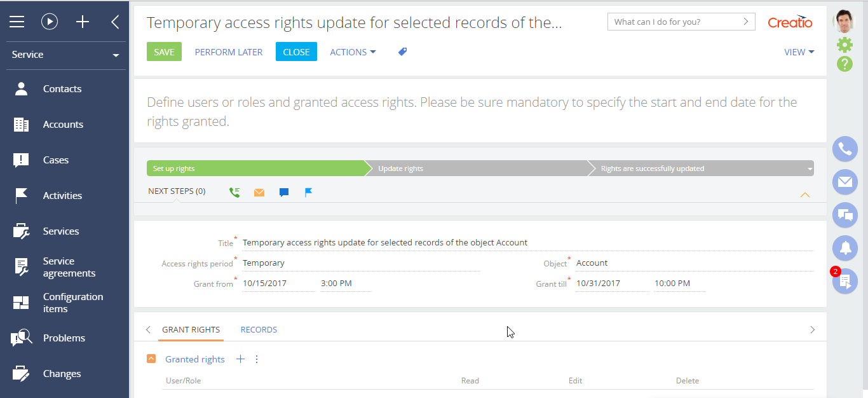Open the run process play icon
Viewport: 868px width, 398px height.
pos(50,22)
